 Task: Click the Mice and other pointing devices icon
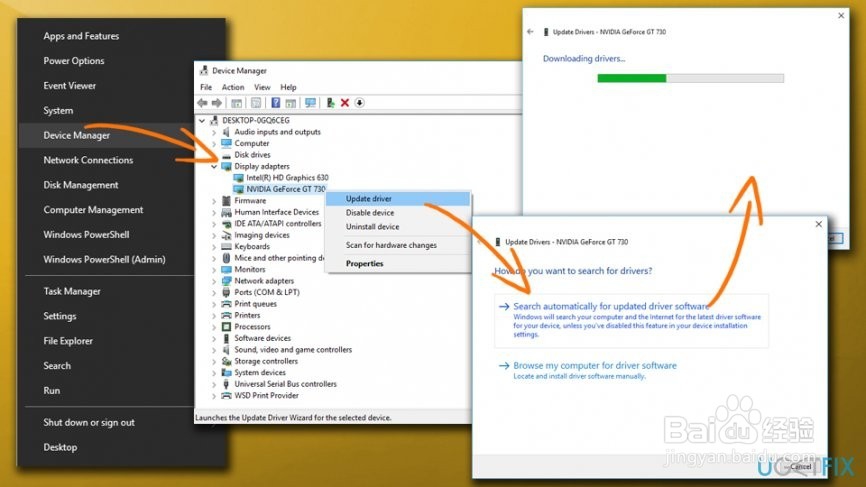pos(226,258)
